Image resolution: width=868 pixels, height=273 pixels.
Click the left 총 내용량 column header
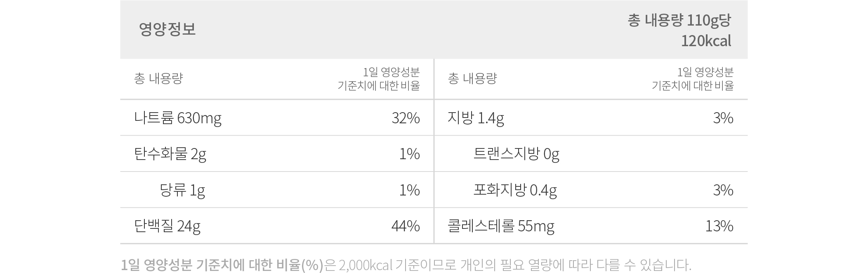(x=158, y=78)
